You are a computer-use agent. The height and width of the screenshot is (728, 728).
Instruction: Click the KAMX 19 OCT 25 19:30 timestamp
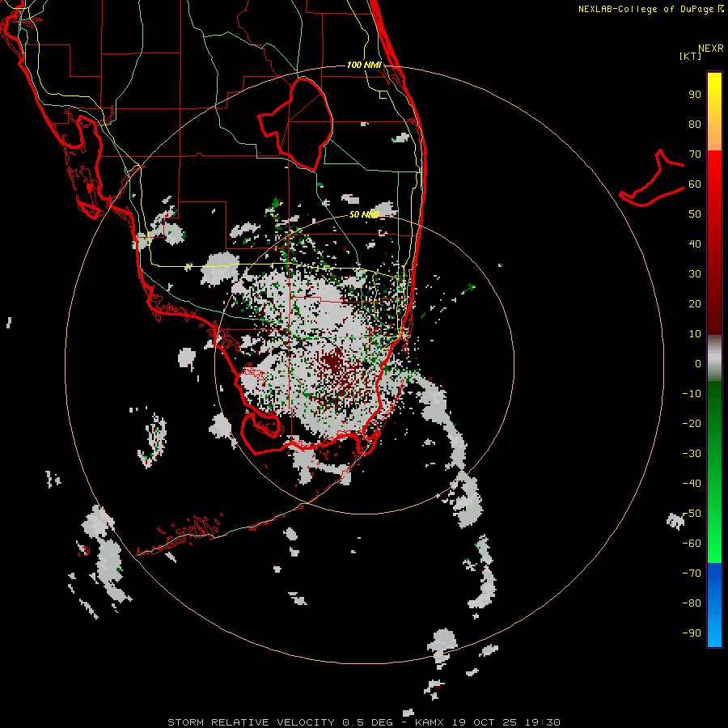point(488,722)
